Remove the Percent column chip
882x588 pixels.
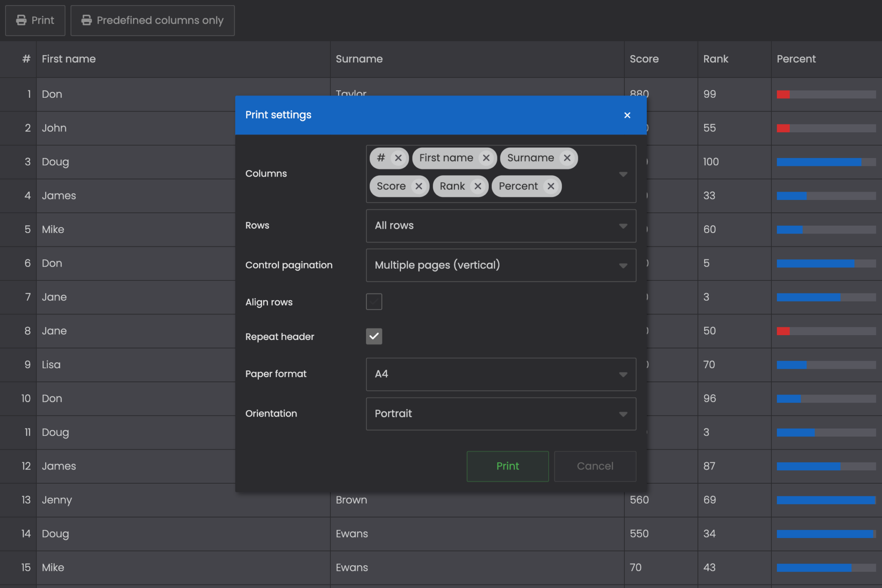tap(551, 186)
